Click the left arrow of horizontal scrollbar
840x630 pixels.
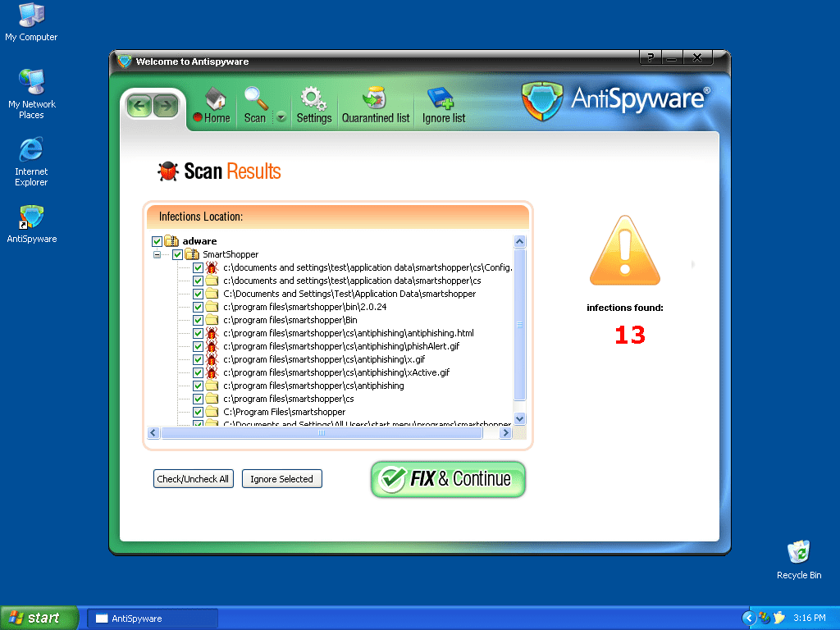point(153,432)
